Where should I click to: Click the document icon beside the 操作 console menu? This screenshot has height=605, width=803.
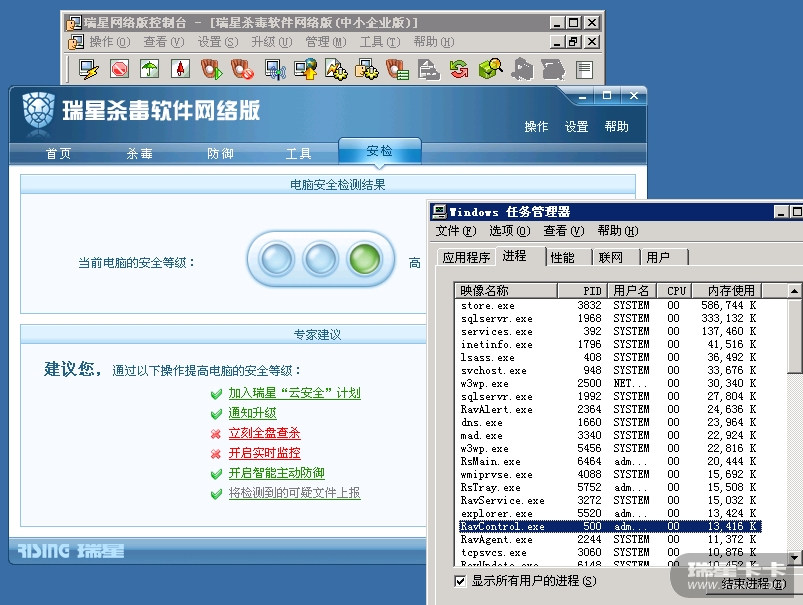tap(76, 42)
